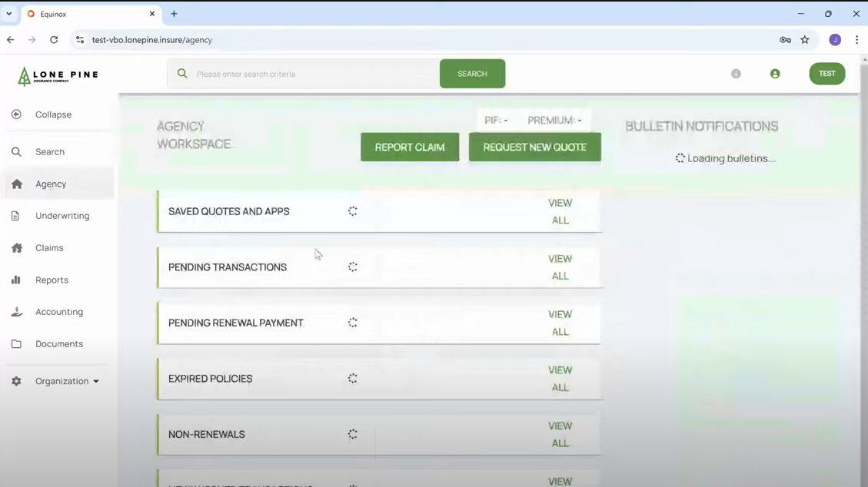
Task: Expand the Organization dropdown chevron
Action: pos(96,380)
